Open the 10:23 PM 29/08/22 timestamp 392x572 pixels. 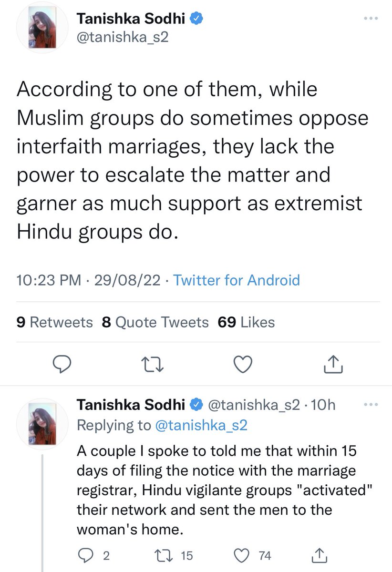point(87,280)
